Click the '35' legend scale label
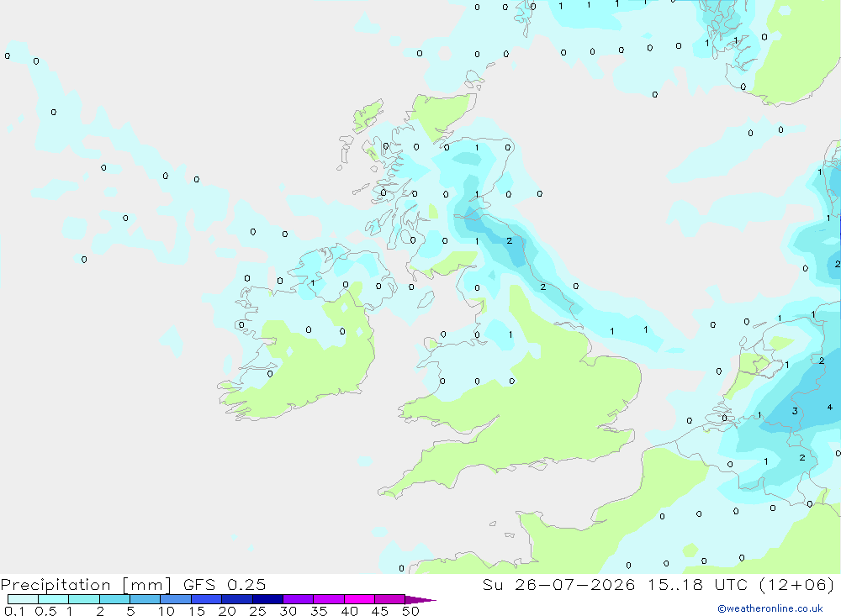 (319, 611)
